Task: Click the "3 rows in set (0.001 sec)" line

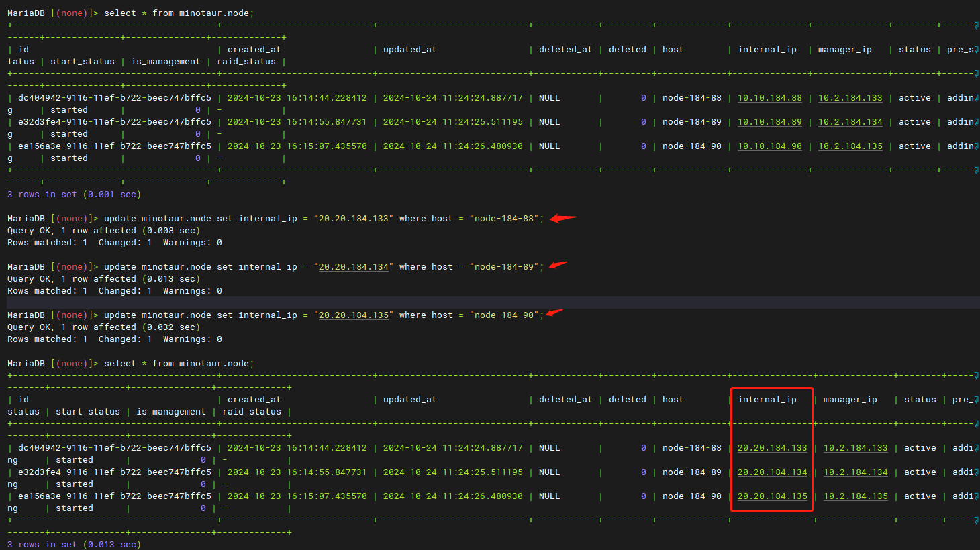Action: (74, 195)
